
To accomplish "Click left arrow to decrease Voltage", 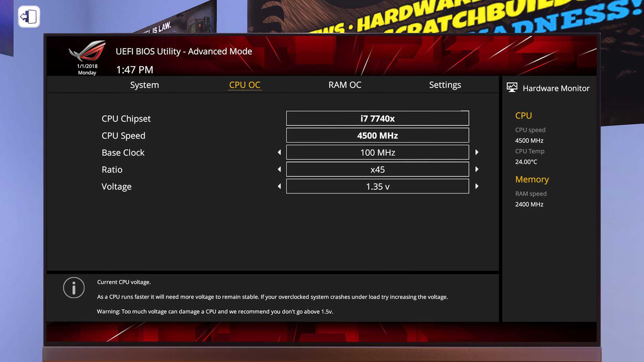I will tap(279, 186).
